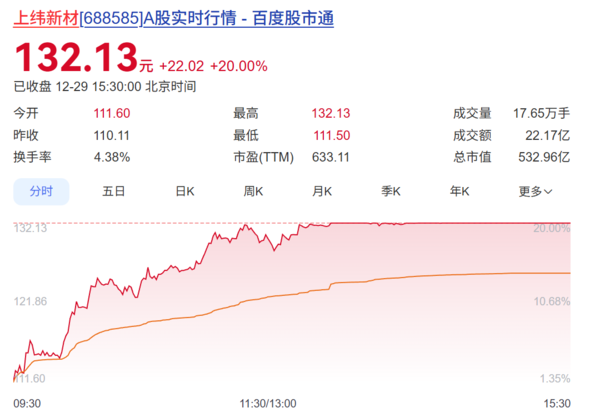Click the 换手率 value 4.38%

click(112, 157)
